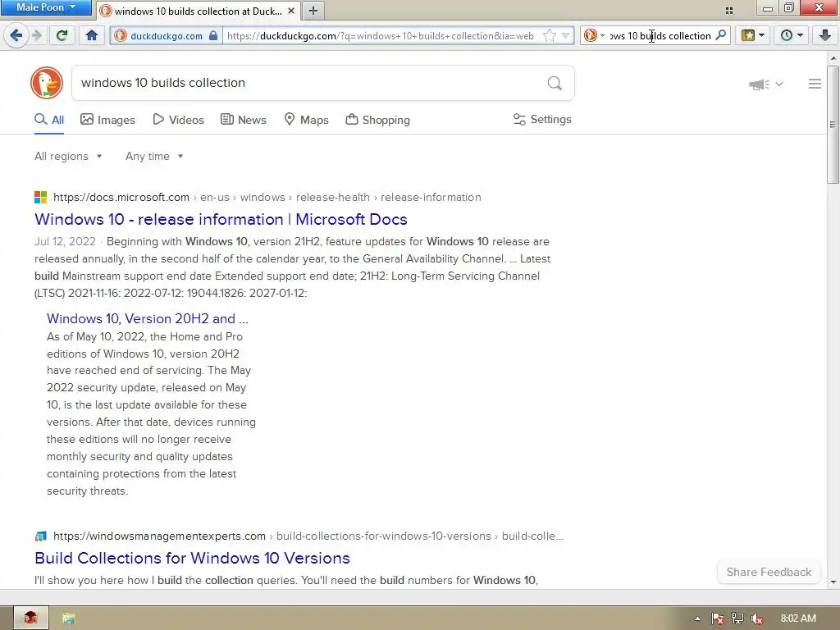Show hidden system tray icons

(x=697, y=619)
